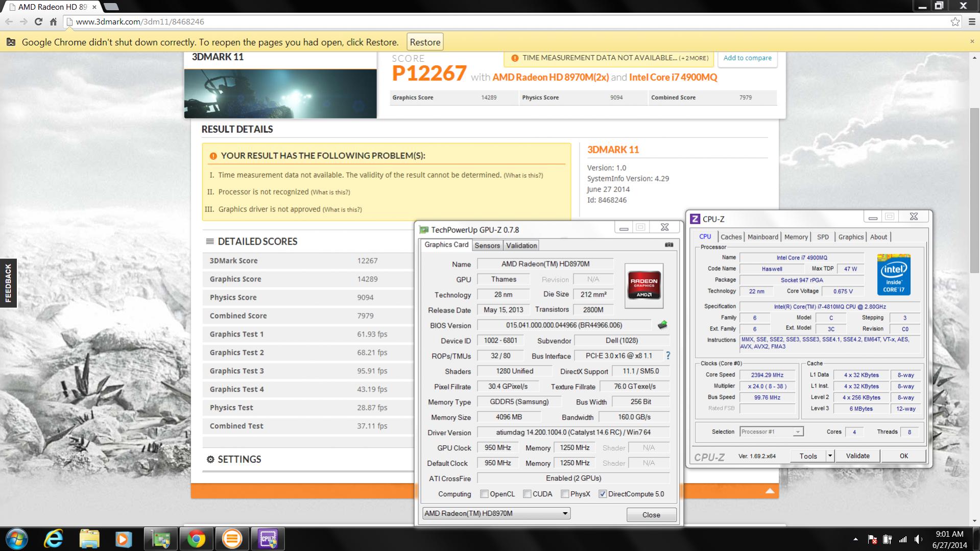This screenshot has height=551, width=980.
Task: Bookmark this page with the star icon
Action: 955,21
